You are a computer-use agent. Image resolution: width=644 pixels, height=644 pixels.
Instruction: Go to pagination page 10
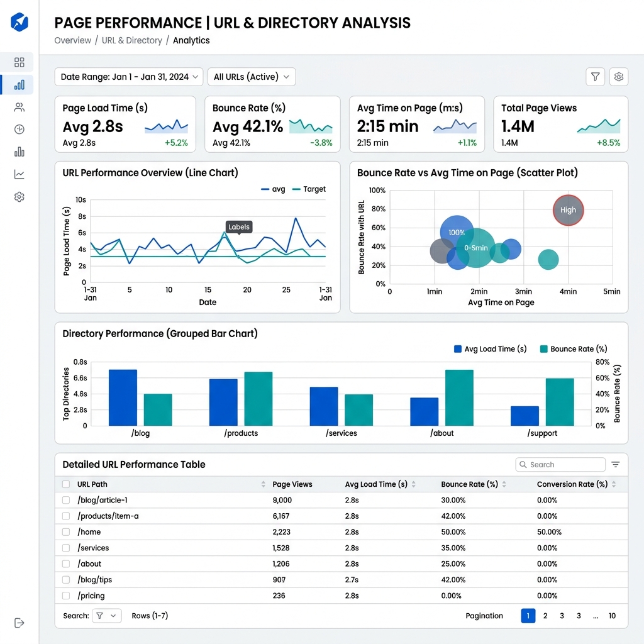point(612,616)
